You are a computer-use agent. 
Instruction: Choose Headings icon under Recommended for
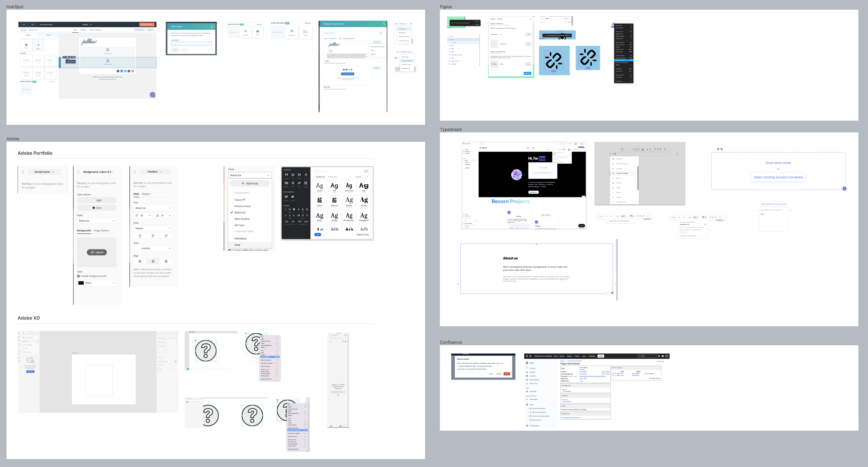coord(293,197)
